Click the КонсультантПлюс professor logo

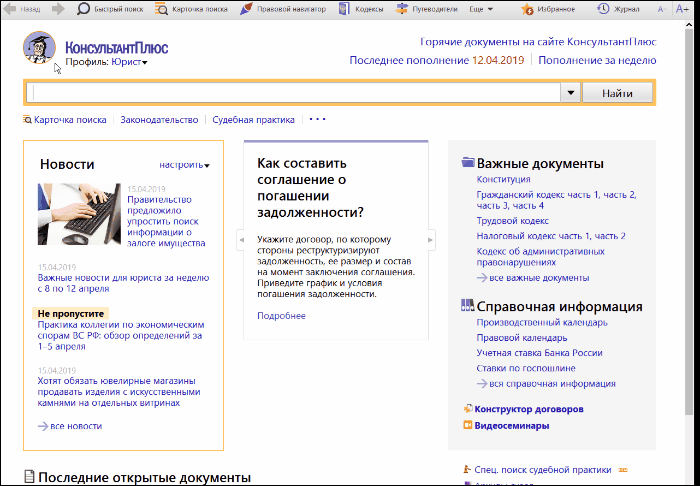[x=39, y=47]
